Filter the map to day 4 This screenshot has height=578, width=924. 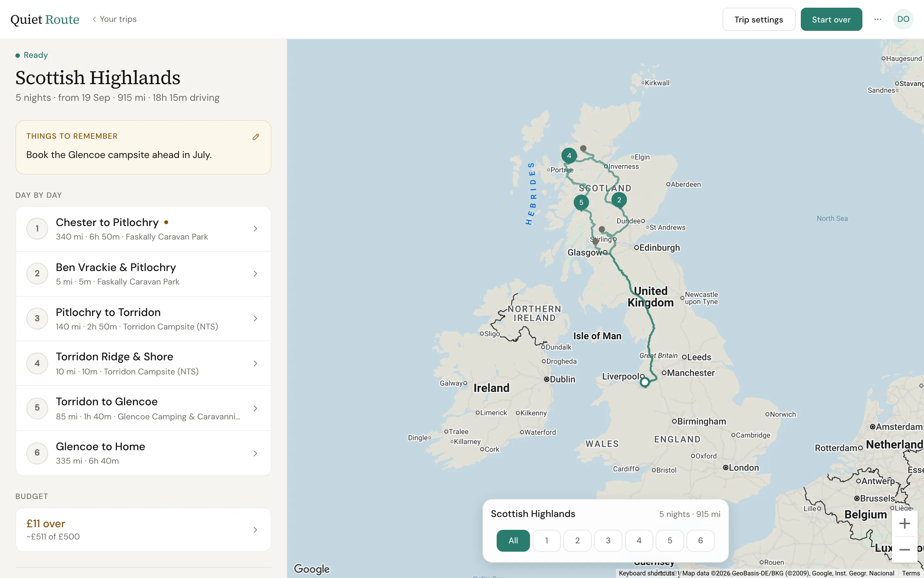[x=639, y=540]
